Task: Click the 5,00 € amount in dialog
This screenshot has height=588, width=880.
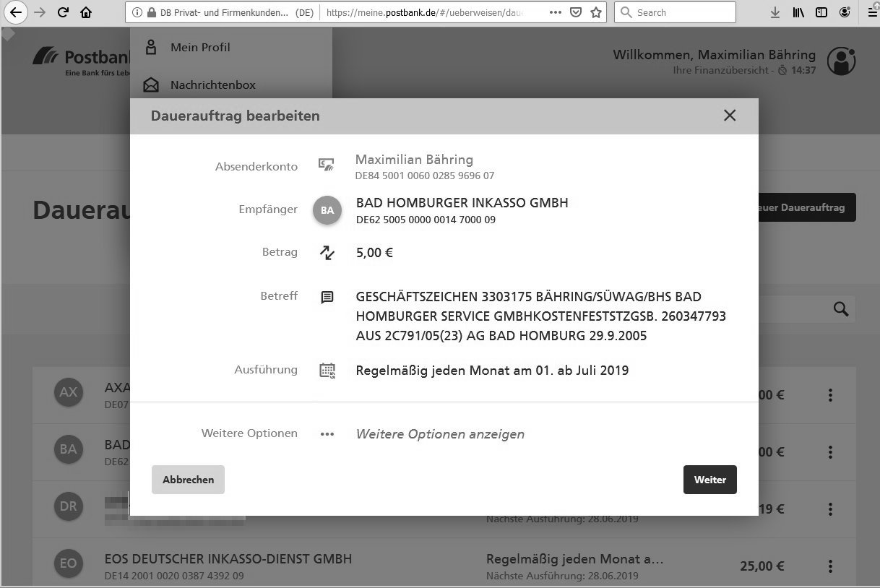Action: click(x=374, y=253)
